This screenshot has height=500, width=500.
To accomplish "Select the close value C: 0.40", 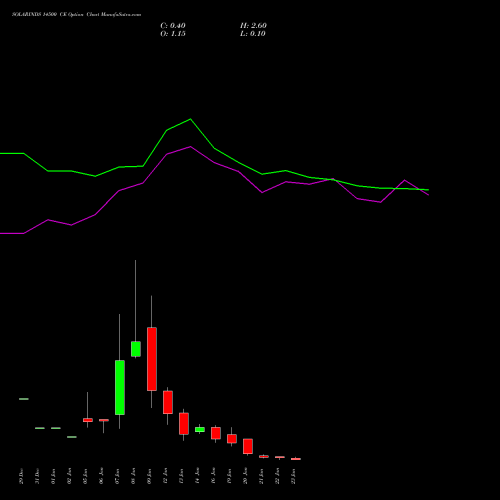I will point(173,26).
